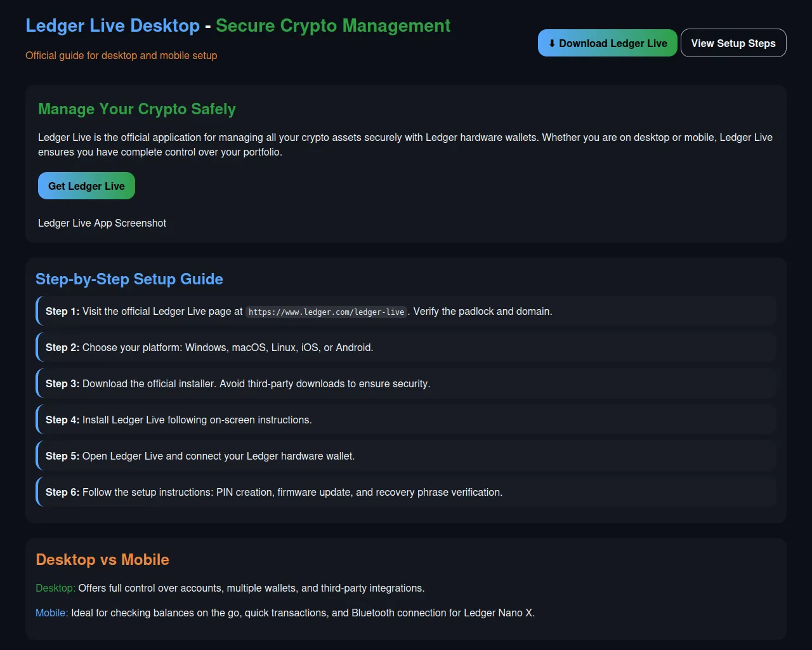812x650 pixels.
Task: Click the 'Manage Your Crypto Safely' heading
Action: (x=137, y=109)
